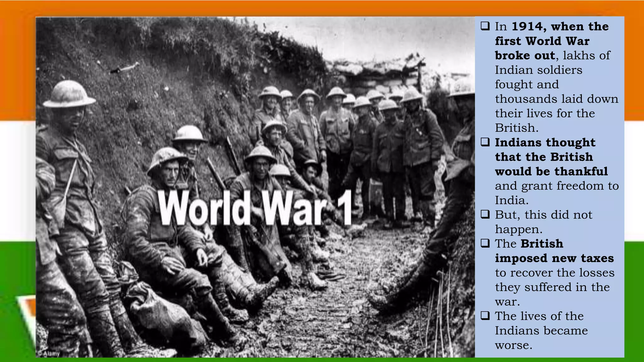Click the bold phrase 'would be thankful'
This screenshot has width=644, height=362.
pyautogui.click(x=551, y=172)
